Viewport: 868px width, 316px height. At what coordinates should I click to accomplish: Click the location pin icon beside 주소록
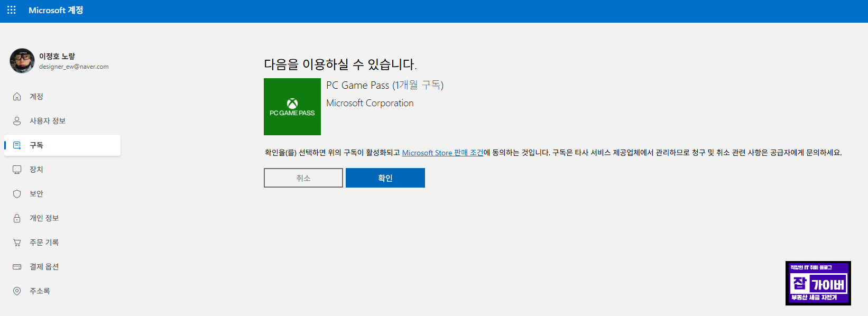[17, 291]
